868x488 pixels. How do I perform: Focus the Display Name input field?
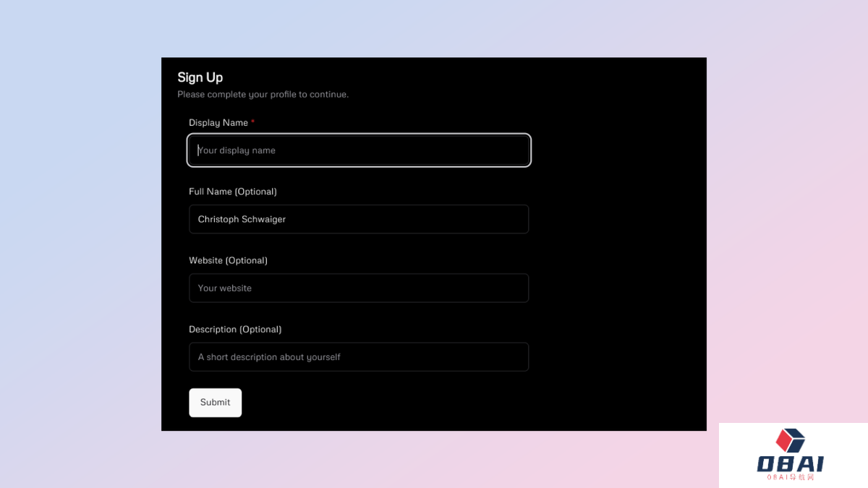point(359,150)
